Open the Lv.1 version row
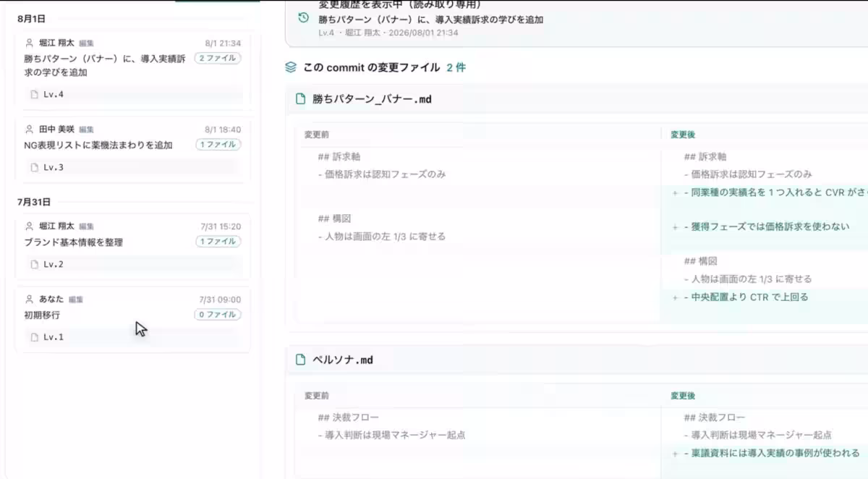The height and width of the screenshot is (479, 868). [x=133, y=337]
